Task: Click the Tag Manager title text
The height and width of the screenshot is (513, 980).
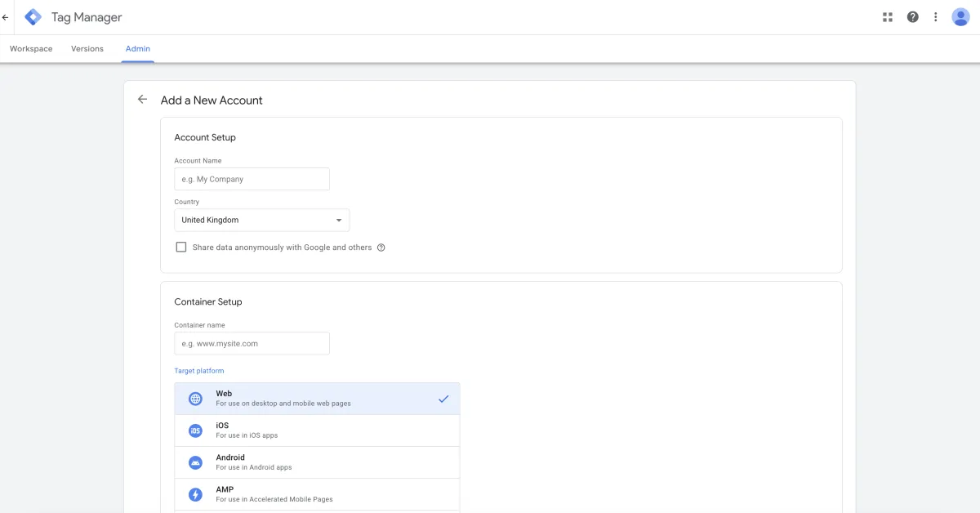Action: [87, 17]
